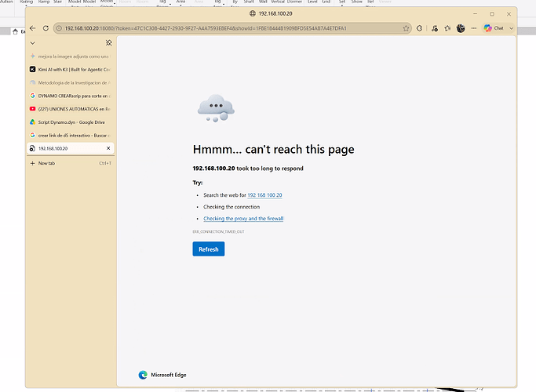Click Kimi favicon in tab list
This screenshot has height=392, width=536.
pos(32,69)
